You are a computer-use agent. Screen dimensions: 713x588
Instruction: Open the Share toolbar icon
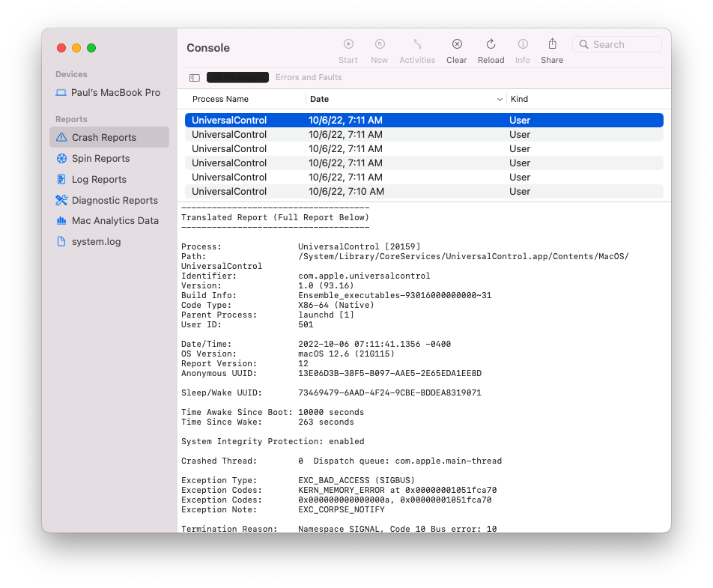click(x=552, y=43)
